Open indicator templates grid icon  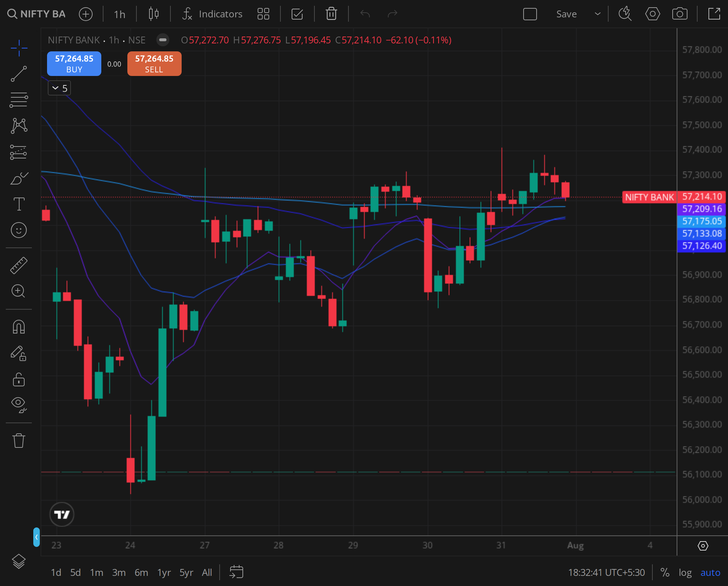(x=263, y=14)
